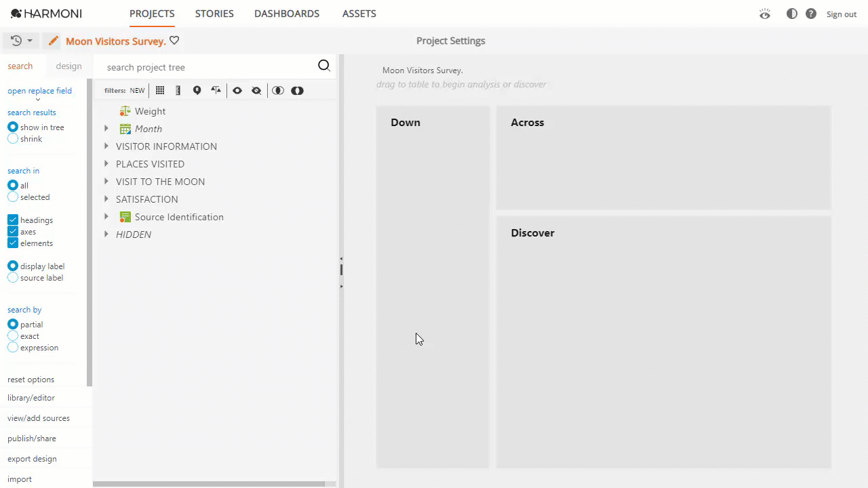
Task: Open publish/share
Action: (32, 439)
